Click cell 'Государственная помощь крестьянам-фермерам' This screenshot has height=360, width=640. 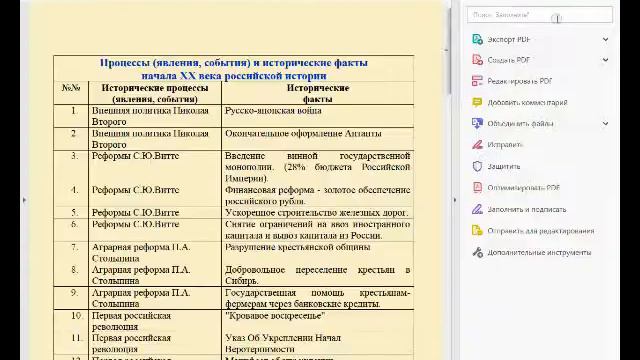pyautogui.click(x=318, y=298)
